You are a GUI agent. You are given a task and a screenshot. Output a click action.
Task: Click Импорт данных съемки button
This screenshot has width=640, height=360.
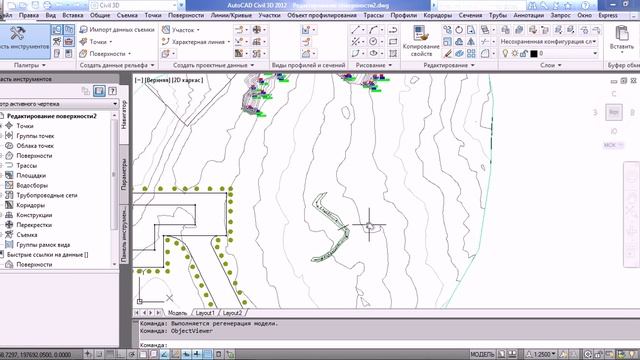pos(117,30)
